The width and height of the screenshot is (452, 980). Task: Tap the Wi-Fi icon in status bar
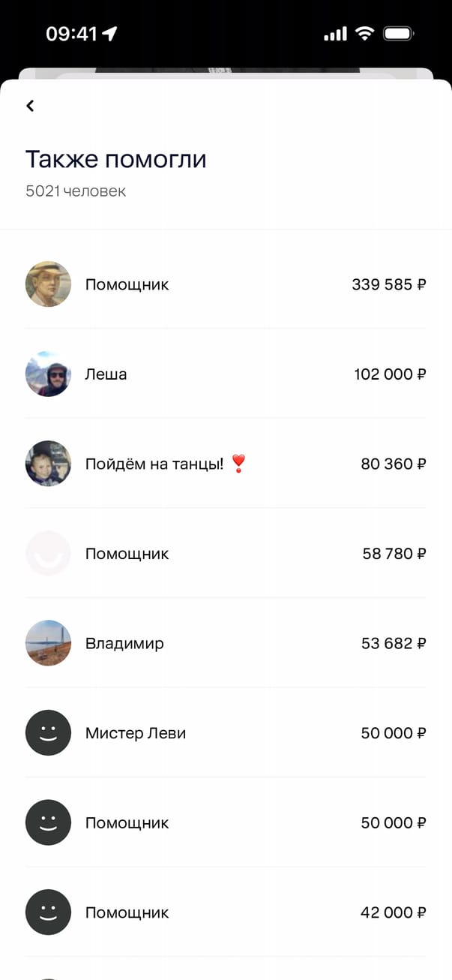[365, 34]
